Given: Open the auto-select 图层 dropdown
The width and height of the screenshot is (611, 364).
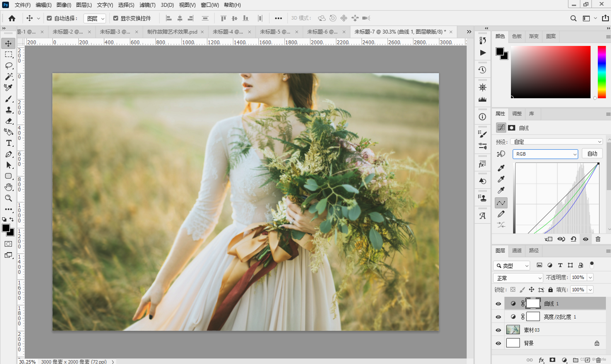Looking at the screenshot, I should tap(95, 18).
